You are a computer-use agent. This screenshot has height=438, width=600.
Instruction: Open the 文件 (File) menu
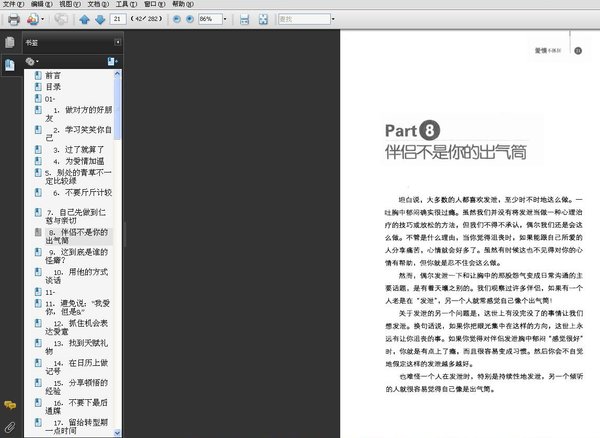[x=13, y=4]
